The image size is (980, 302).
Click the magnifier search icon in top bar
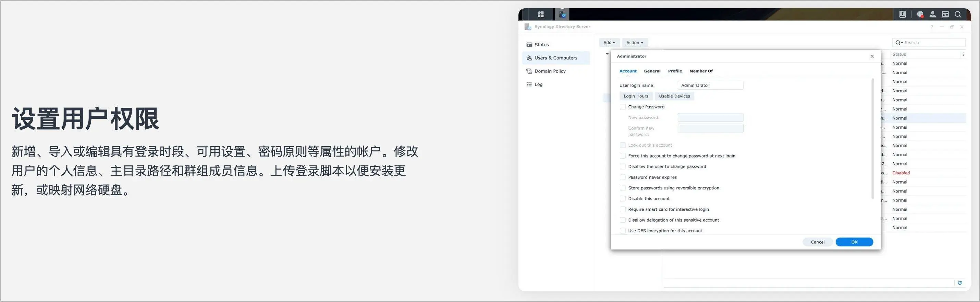coord(957,14)
